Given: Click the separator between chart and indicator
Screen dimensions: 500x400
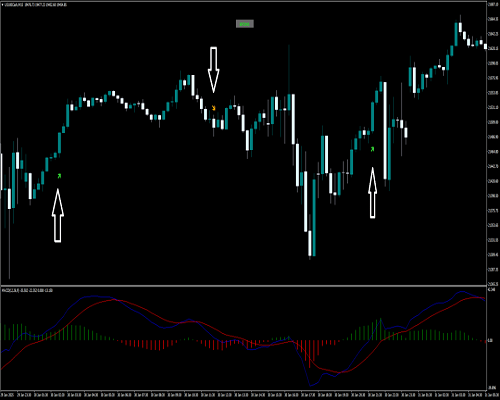Looking at the screenshot, I should 243,286.
